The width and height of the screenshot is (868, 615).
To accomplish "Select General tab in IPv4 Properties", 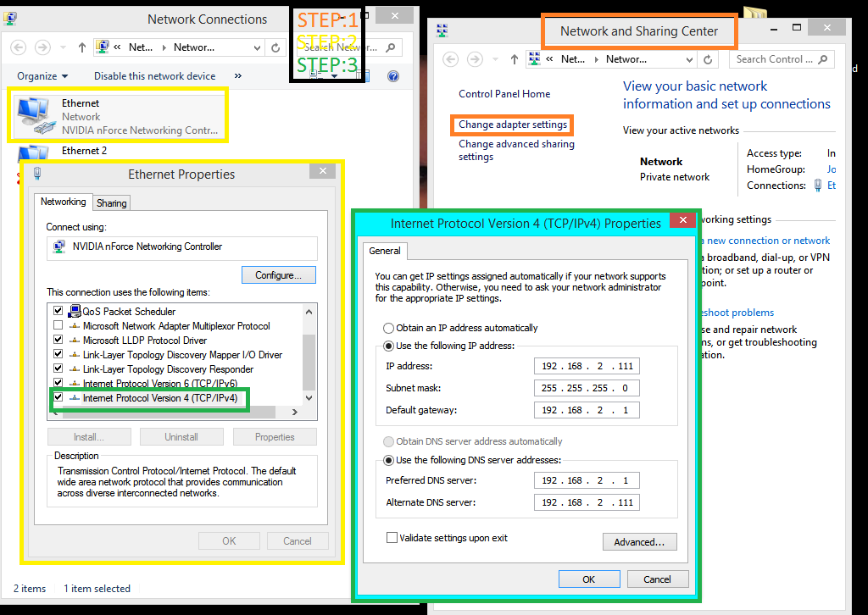I will click(385, 251).
